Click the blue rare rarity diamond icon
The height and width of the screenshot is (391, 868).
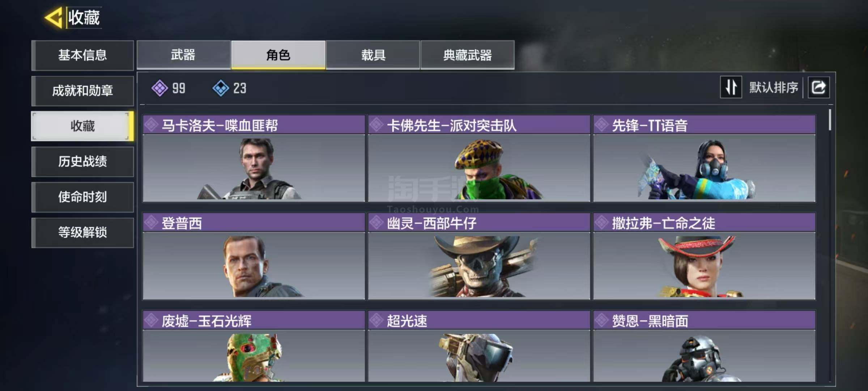[221, 88]
